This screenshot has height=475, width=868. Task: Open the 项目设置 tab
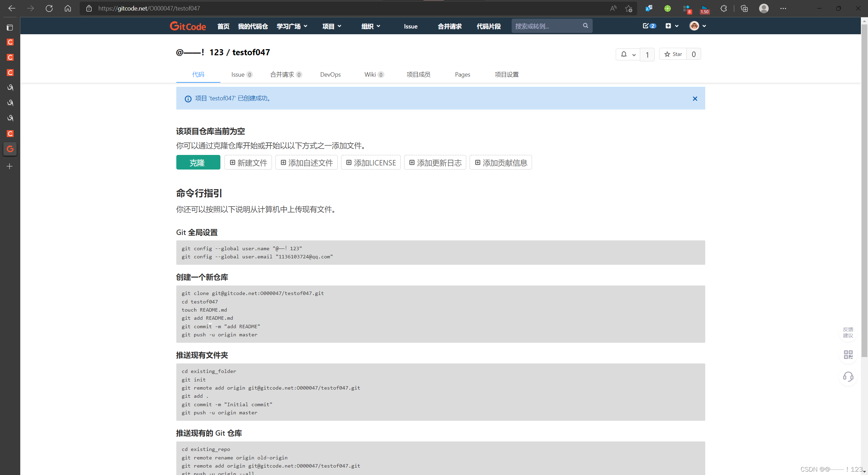507,75
